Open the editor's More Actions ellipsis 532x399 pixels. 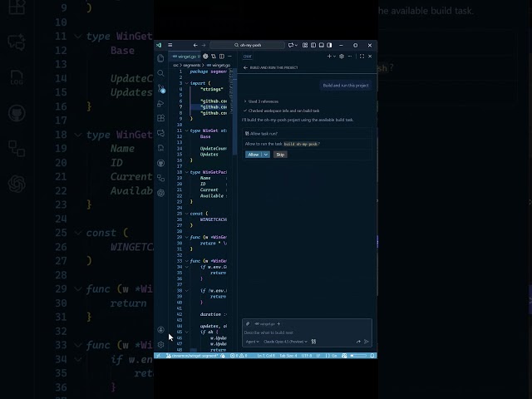click(229, 57)
